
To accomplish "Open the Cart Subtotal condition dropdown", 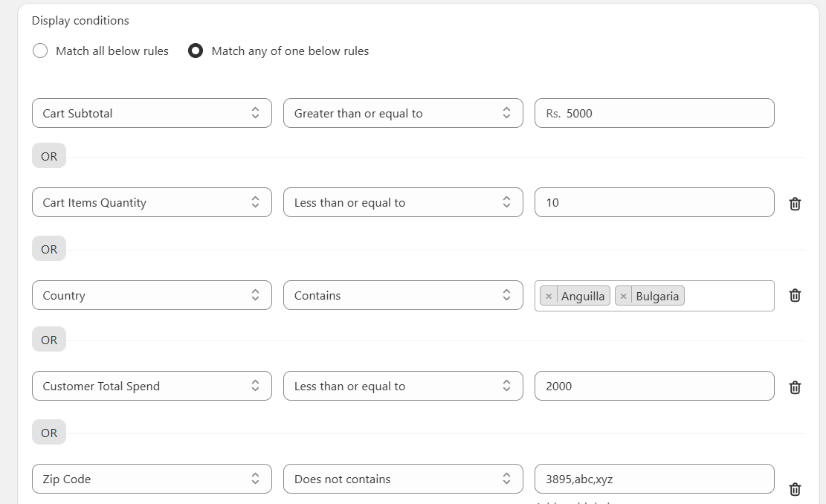I will pyautogui.click(x=152, y=113).
